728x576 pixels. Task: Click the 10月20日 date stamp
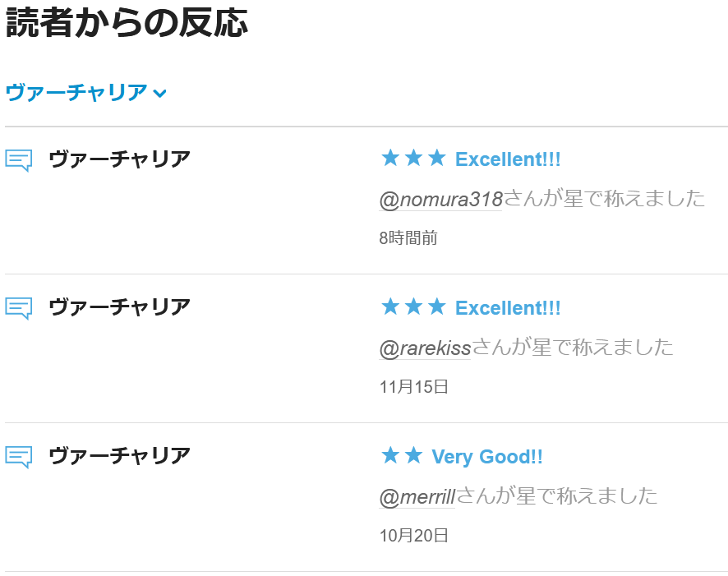coord(414,536)
